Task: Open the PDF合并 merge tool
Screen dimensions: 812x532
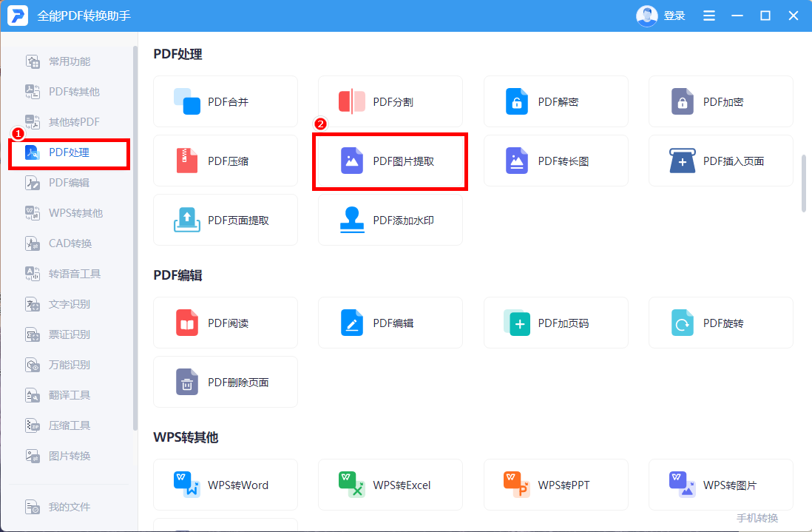Action: pos(226,101)
